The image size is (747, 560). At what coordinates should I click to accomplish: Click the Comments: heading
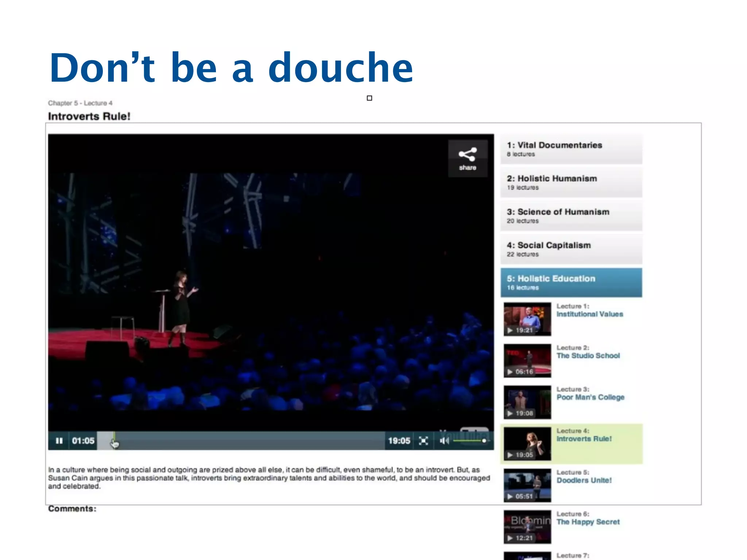pyautogui.click(x=72, y=509)
